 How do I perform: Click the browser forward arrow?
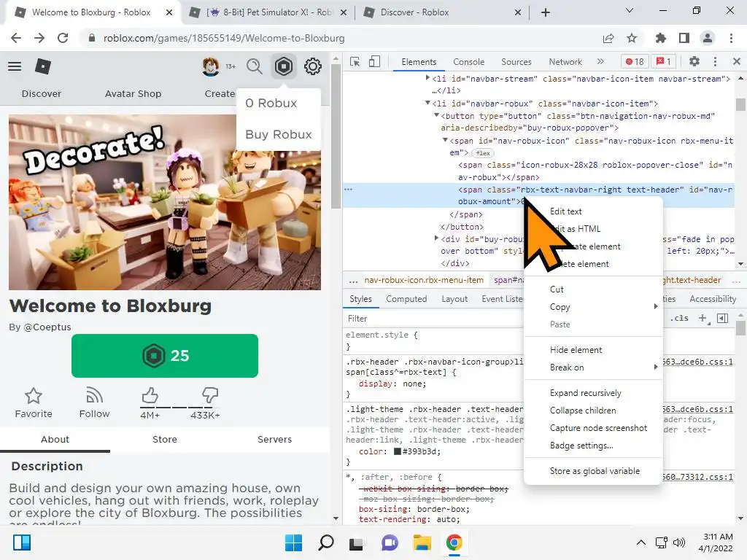tap(39, 38)
